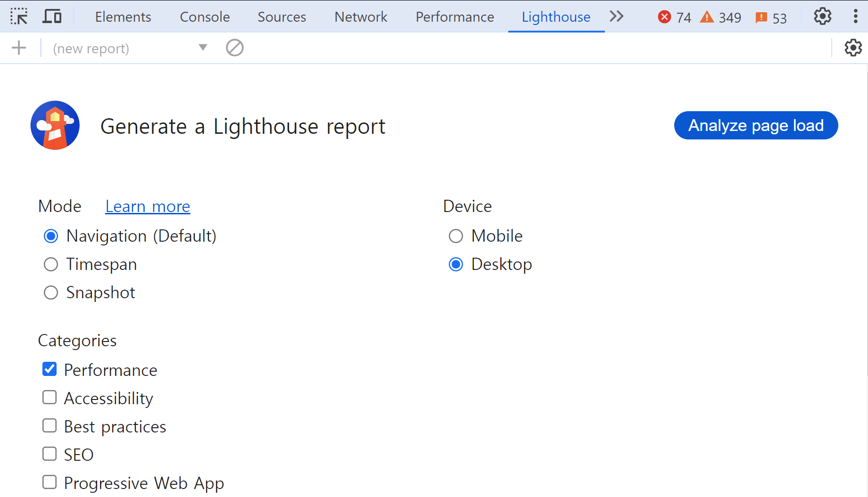868x497 pixels.
Task: Click the add new report plus icon
Action: tap(19, 48)
